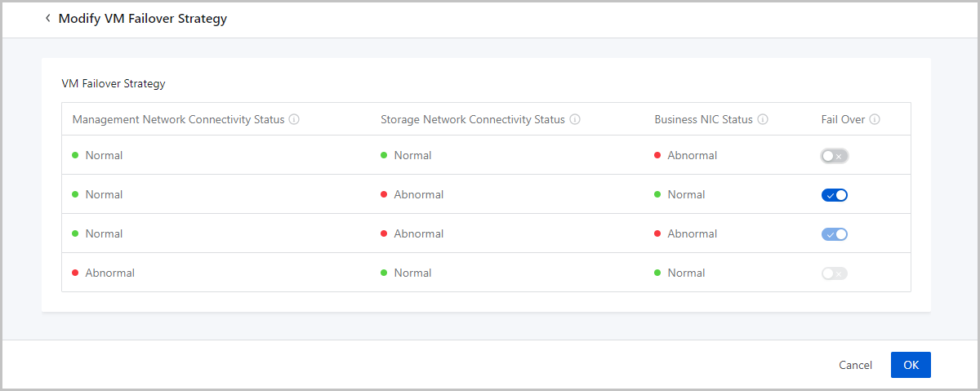The height and width of the screenshot is (391, 980).
Task: Click info icon beside Business NIC Status
Action: (763, 119)
